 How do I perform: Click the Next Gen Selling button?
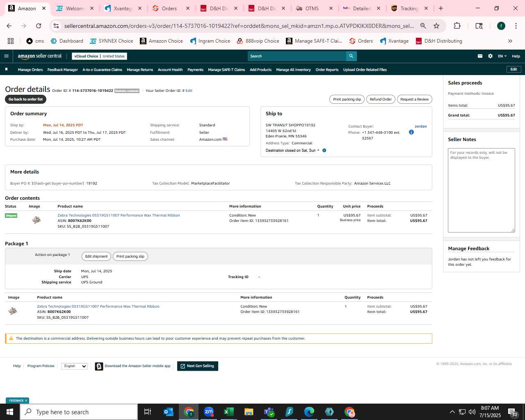pyautogui.click(x=197, y=366)
